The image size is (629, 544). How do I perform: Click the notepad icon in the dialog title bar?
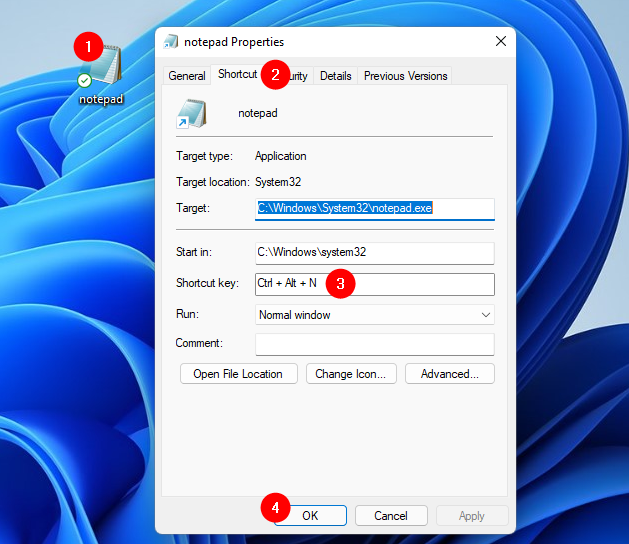click(x=170, y=42)
